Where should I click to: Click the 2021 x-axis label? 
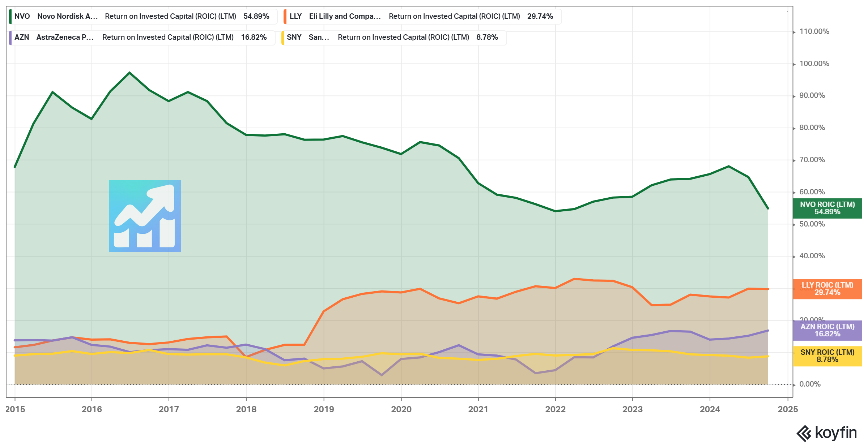coord(478,409)
